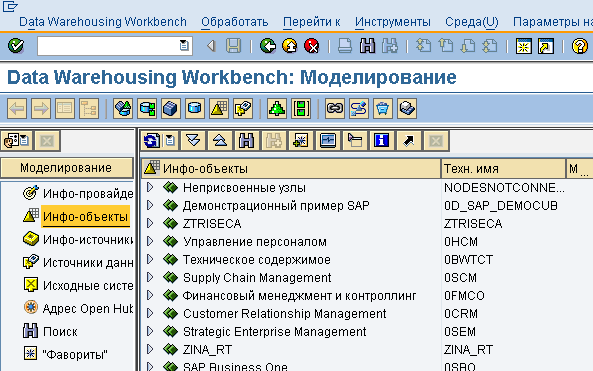Expand the Неприсвоенные узлы node

pyautogui.click(x=150, y=187)
